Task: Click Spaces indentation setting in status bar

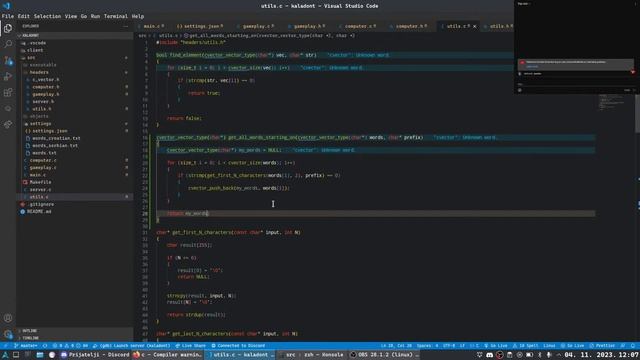Action: coord(427,346)
